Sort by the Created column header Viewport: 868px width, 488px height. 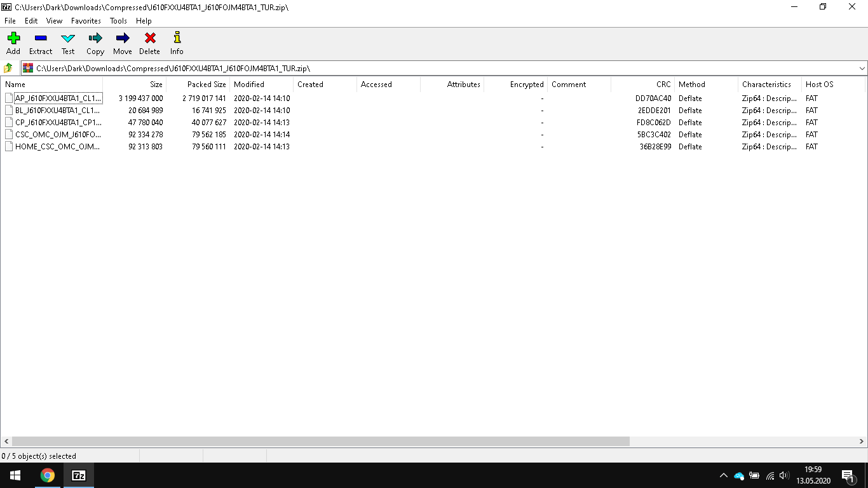tap(325, 85)
